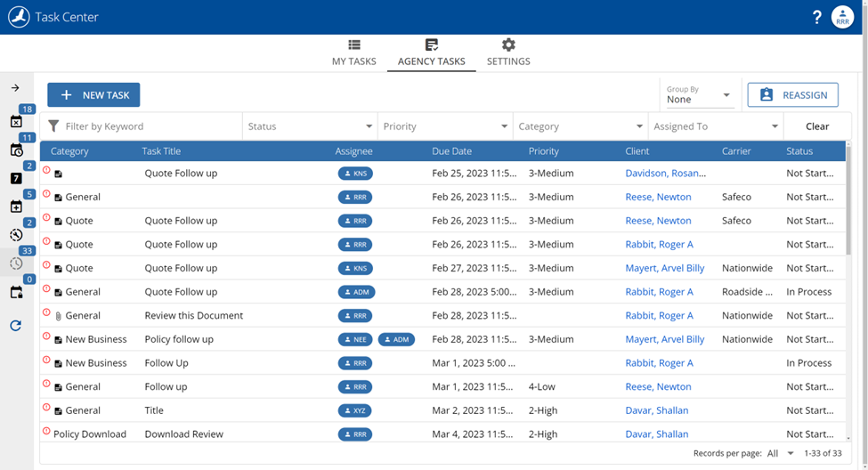
Task: Switch to the Agency Tasks tab
Action: tap(431, 53)
